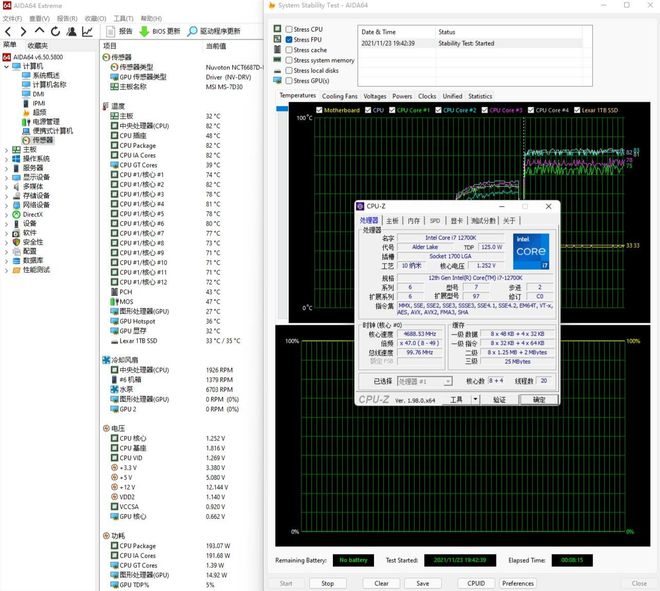
Task: Open the user icon in the AIDA64 toolbar
Action: coord(72,31)
